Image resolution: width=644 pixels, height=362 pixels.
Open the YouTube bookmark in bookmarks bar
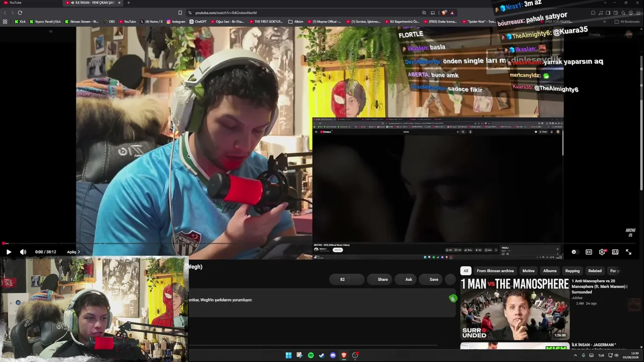127,22
